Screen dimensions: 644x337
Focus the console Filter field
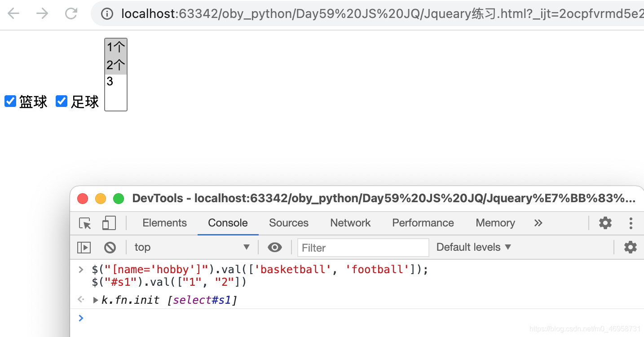point(363,248)
